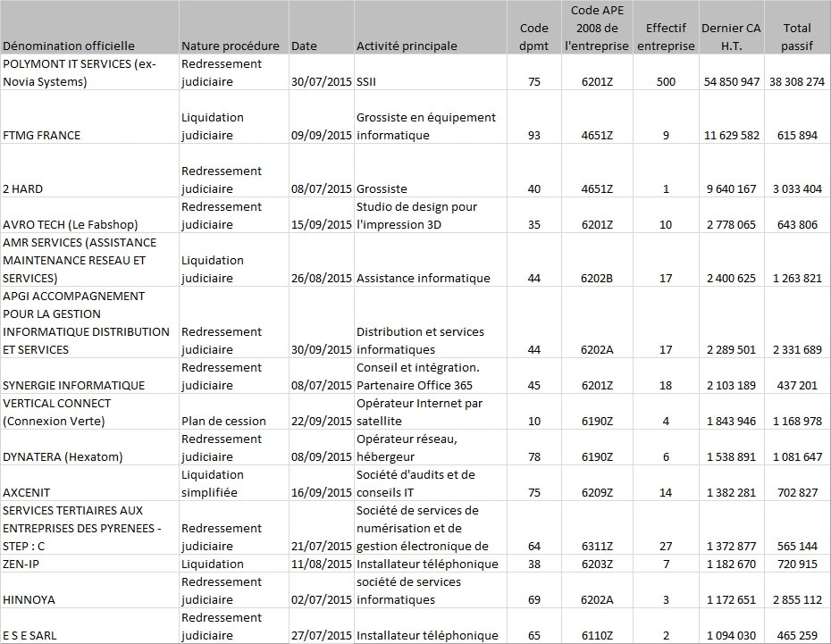Image resolution: width=831 pixels, height=644 pixels.
Task: Select the revenue value 1 094 030
Action: [731, 636]
